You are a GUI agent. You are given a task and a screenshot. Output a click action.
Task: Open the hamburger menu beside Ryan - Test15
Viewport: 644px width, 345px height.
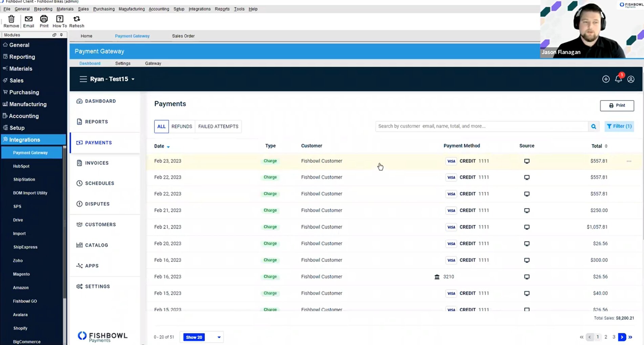83,79
